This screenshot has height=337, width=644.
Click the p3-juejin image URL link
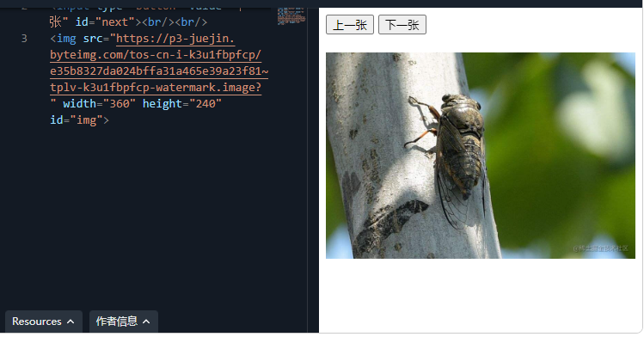(159, 63)
